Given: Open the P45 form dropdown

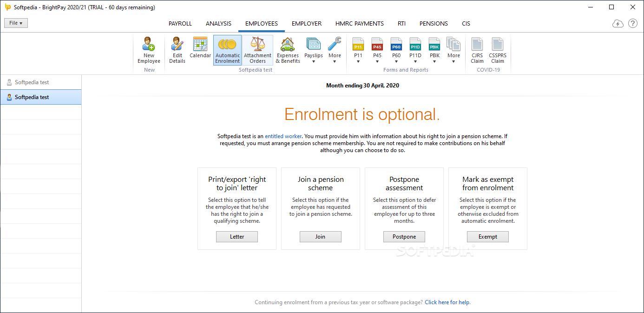Looking at the screenshot, I should [x=377, y=50].
